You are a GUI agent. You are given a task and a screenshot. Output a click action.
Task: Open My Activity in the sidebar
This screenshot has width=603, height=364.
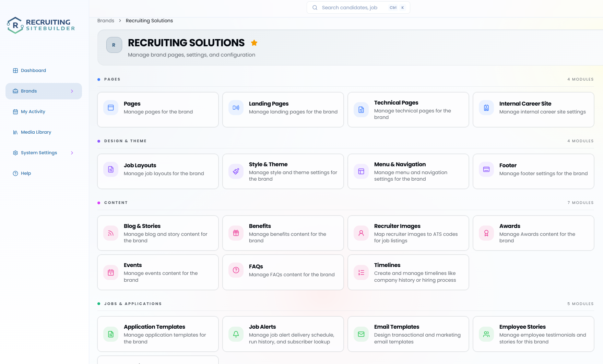pos(44,112)
